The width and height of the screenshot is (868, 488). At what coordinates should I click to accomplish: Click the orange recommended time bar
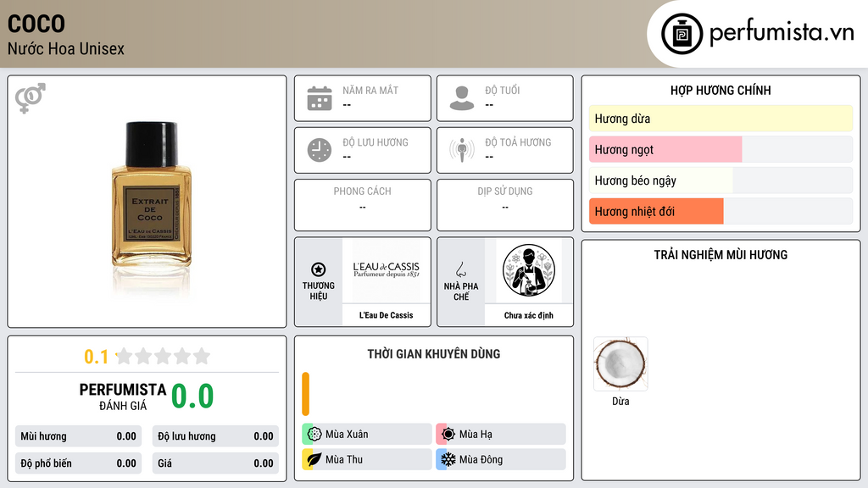coord(305,394)
